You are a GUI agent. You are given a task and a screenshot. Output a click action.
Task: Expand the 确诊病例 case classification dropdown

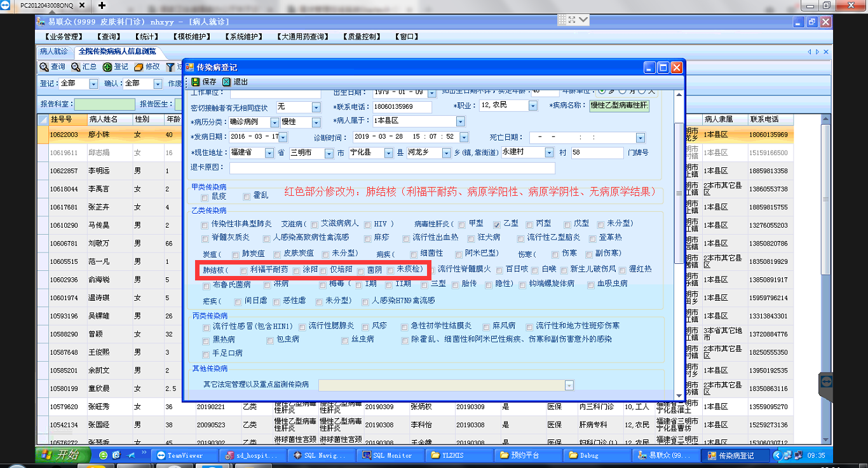pos(275,122)
